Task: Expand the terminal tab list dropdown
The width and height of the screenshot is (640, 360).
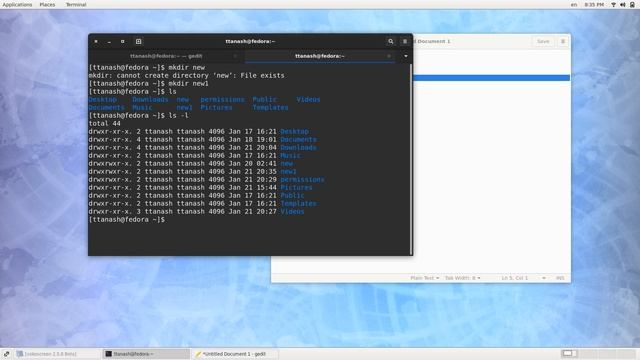Action: tap(406, 56)
